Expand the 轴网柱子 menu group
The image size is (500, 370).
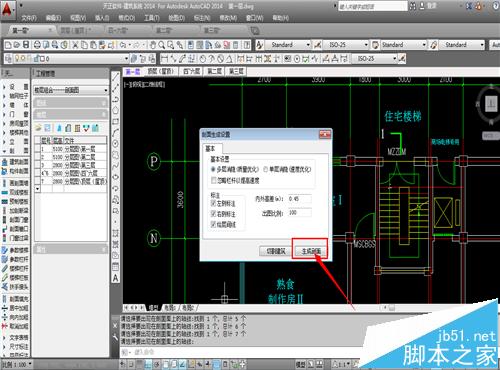(x=16, y=96)
